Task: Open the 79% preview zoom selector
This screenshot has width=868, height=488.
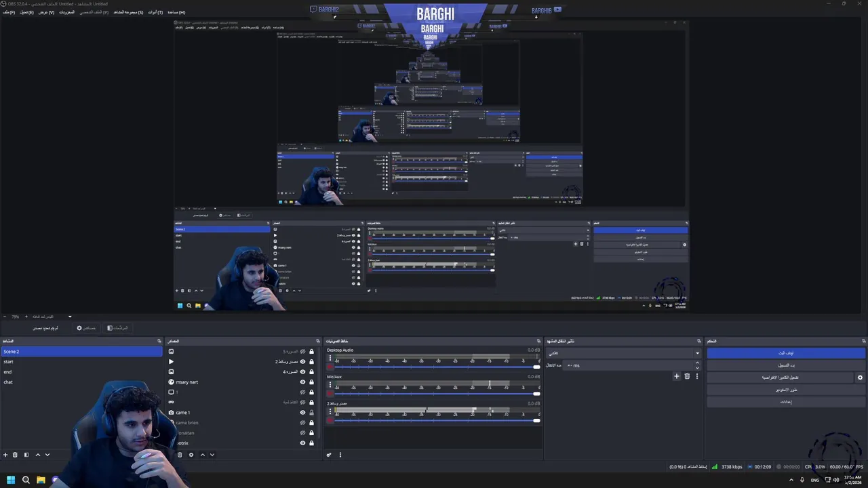Action: coord(16,317)
